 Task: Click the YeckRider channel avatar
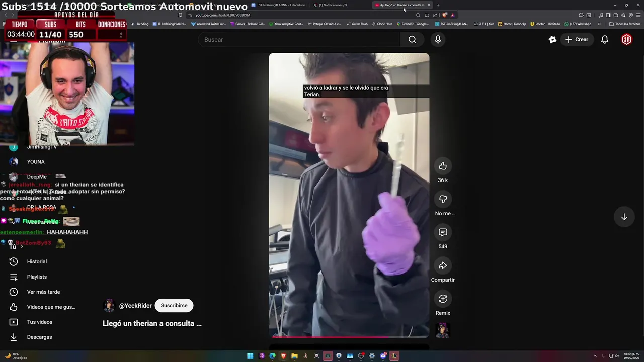tap(109, 305)
